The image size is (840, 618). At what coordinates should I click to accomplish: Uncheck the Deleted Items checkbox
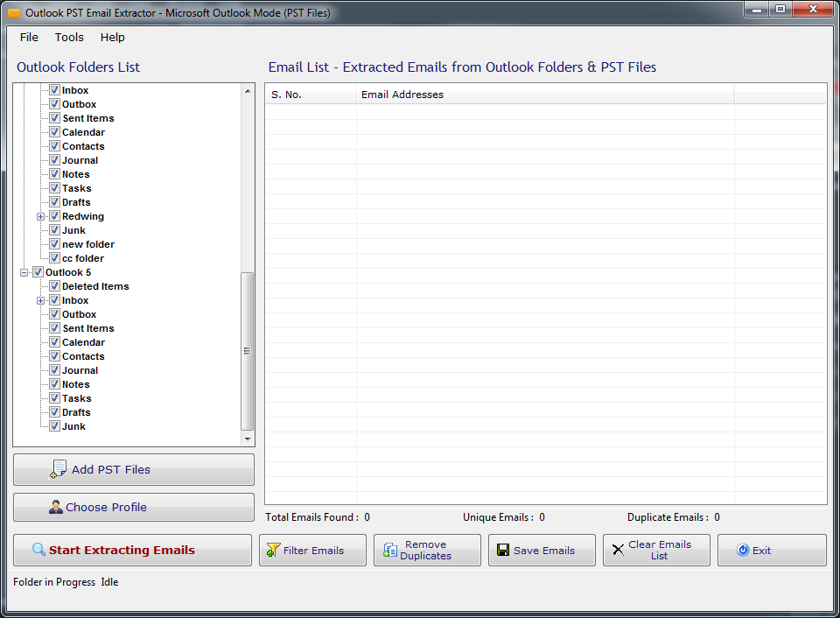[x=54, y=286]
